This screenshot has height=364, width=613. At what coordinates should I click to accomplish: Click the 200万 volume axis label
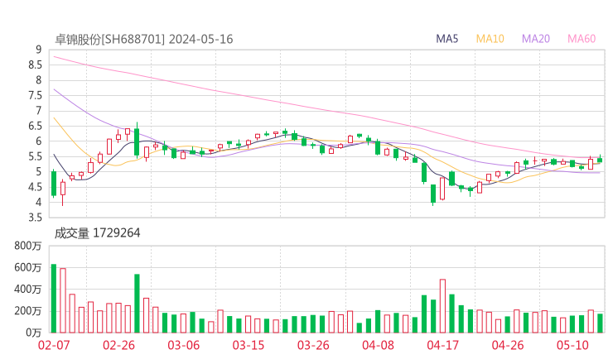pyautogui.click(x=28, y=311)
